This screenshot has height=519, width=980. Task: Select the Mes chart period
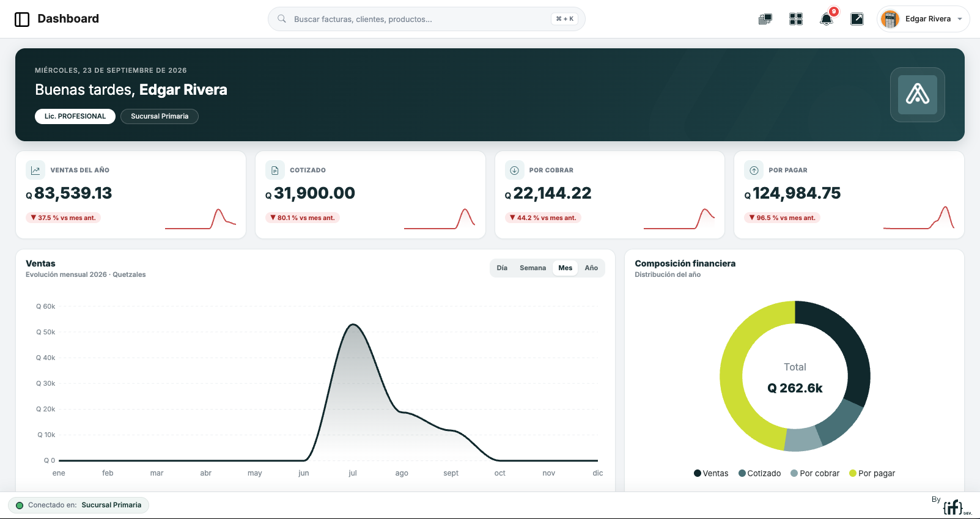566,268
